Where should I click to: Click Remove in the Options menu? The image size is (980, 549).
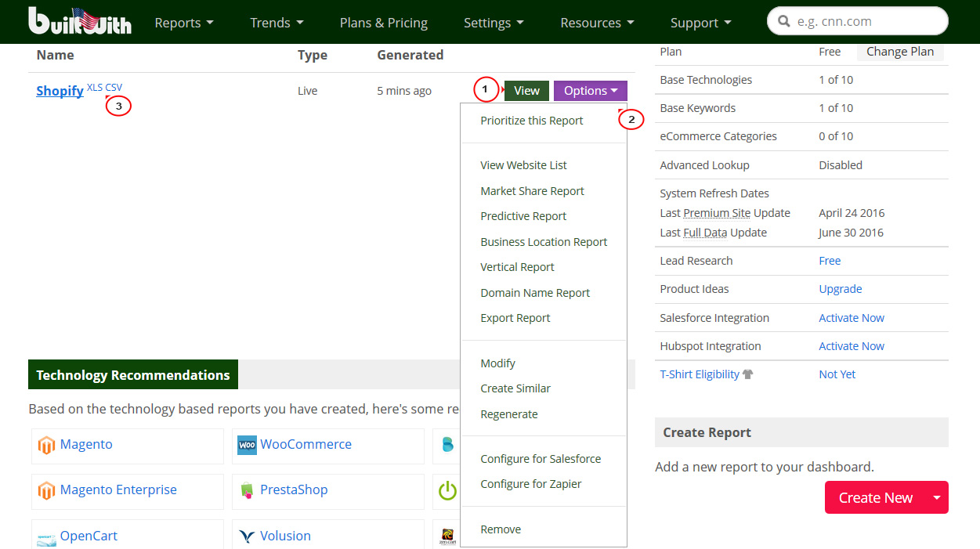tap(501, 529)
